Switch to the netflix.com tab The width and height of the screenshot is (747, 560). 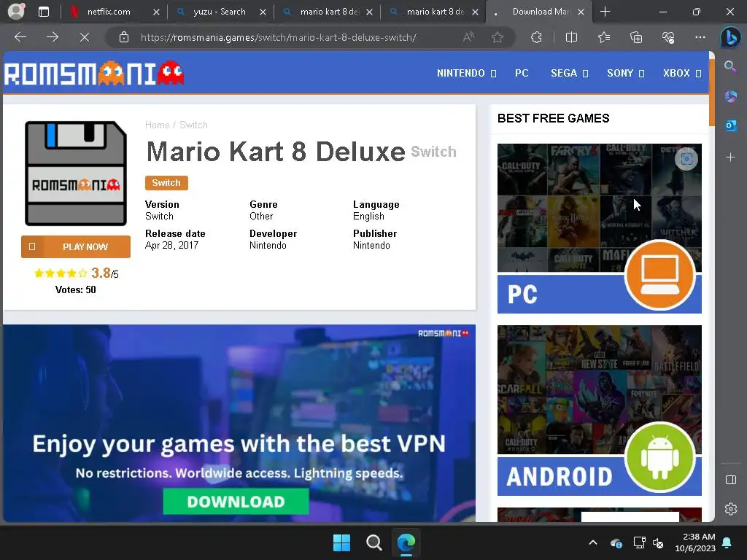pyautogui.click(x=109, y=12)
